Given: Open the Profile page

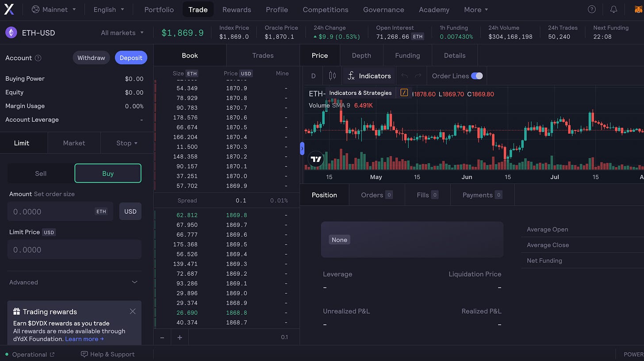Looking at the screenshot, I should [x=277, y=9].
